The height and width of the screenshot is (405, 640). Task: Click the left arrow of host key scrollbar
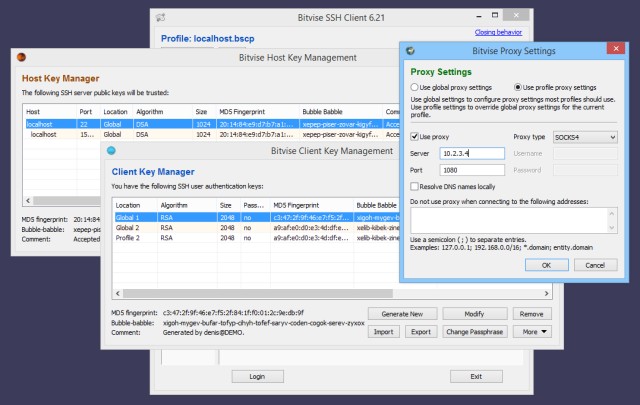(28, 200)
